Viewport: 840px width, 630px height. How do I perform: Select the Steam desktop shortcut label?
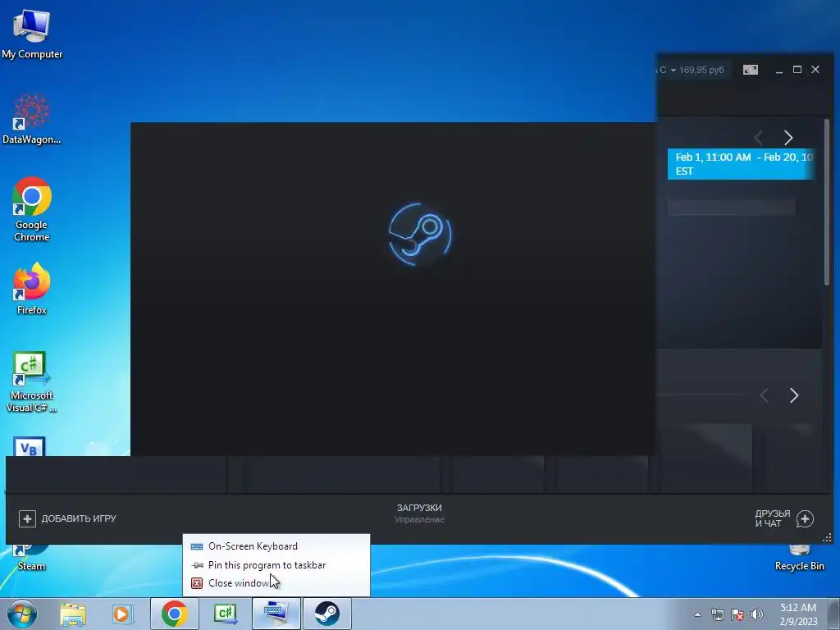coord(32,566)
